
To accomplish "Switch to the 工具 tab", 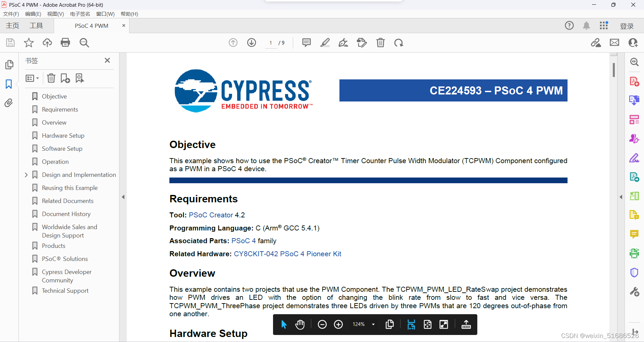I will tap(36, 26).
